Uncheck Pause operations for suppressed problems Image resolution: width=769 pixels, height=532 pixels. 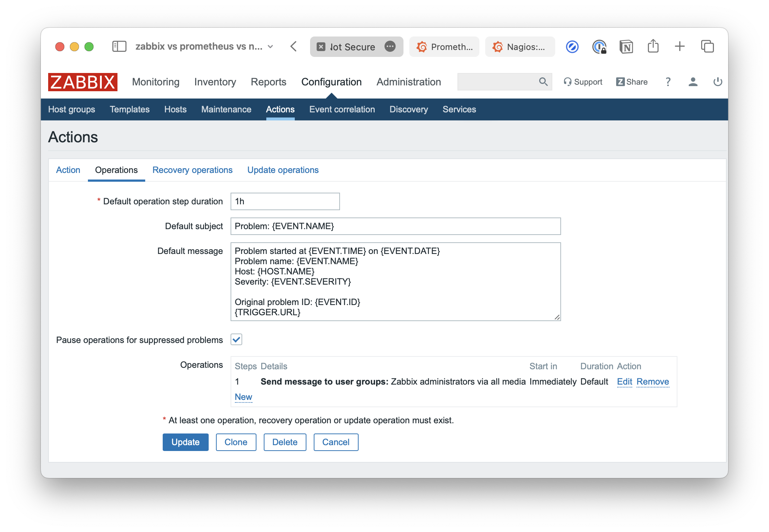(236, 340)
